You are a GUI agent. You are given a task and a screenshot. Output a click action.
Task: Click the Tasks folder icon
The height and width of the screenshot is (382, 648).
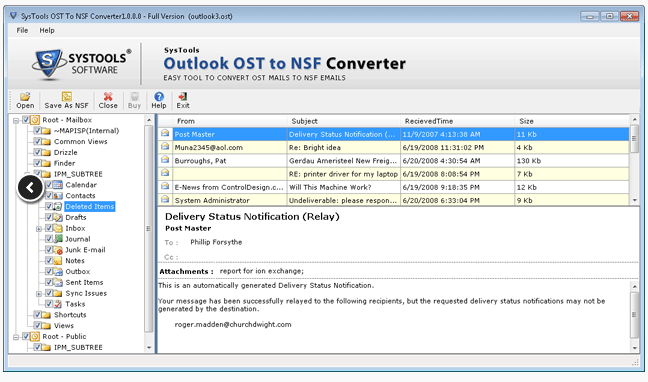[x=58, y=304]
